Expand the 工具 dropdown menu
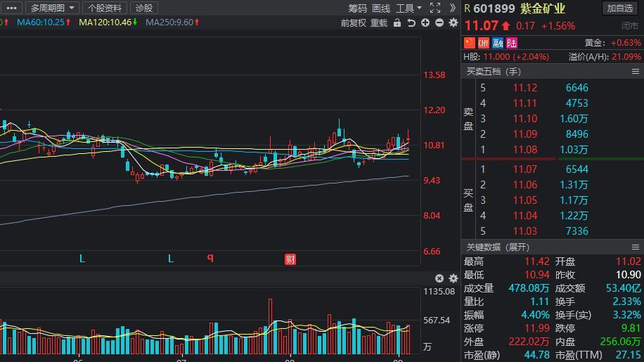The image size is (644, 362). [x=408, y=8]
